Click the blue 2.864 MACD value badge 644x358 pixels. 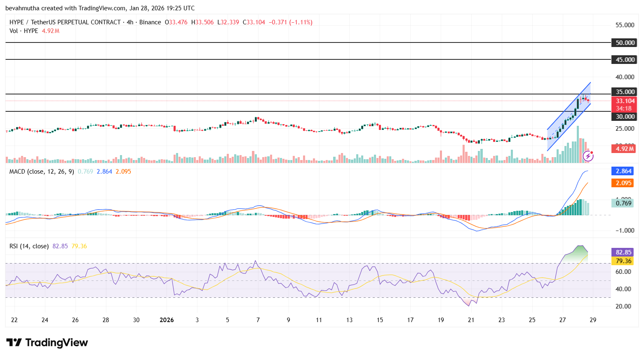click(x=623, y=171)
